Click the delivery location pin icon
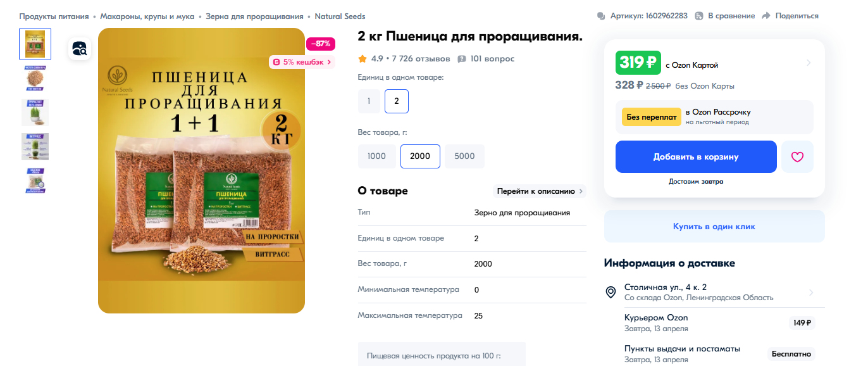Viewport: 868px width, 366px height. 611,292
